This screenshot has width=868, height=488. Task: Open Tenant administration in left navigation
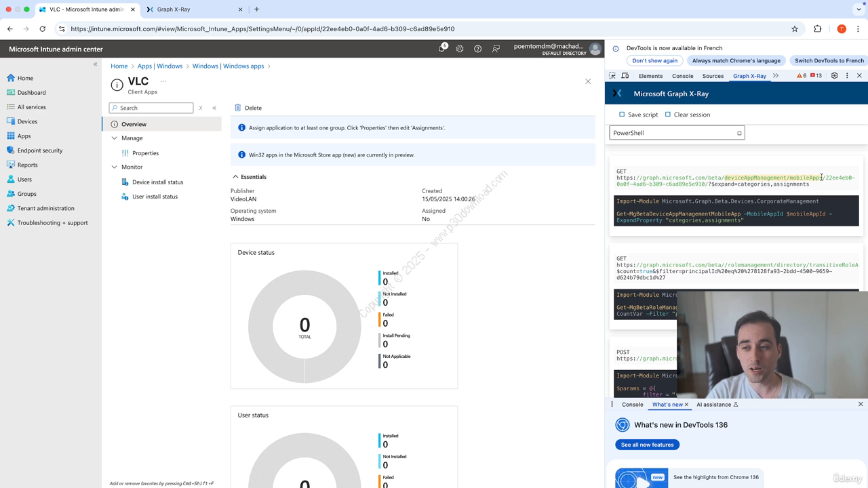tap(45, 208)
